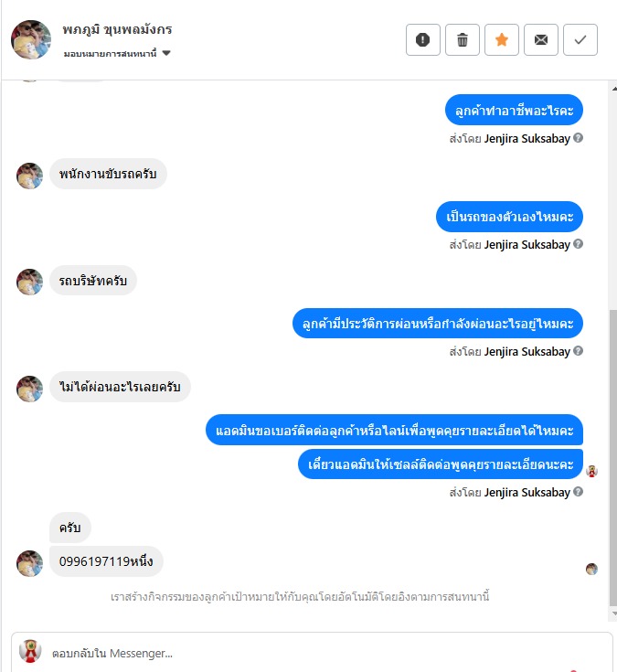This screenshot has width=617, height=672.
Task: Delete conversation using trash can icon
Action: coord(463,40)
